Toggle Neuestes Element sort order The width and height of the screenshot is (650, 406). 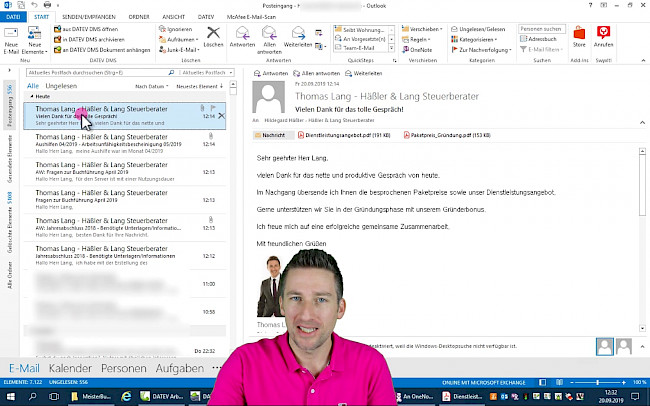click(x=200, y=86)
